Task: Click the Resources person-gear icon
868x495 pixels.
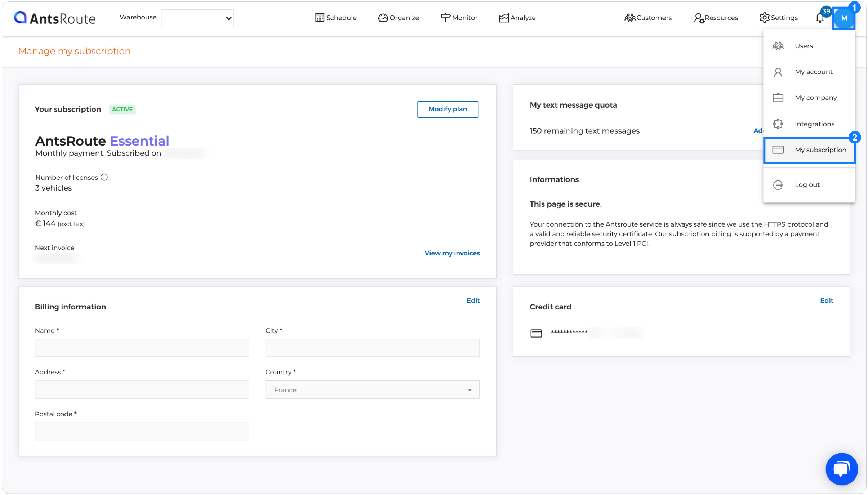Action: (x=699, y=18)
